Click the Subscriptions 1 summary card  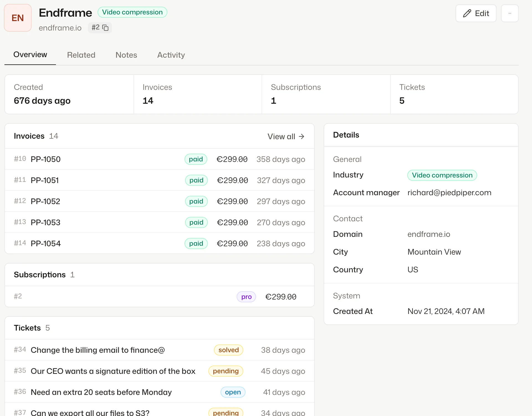click(x=326, y=94)
